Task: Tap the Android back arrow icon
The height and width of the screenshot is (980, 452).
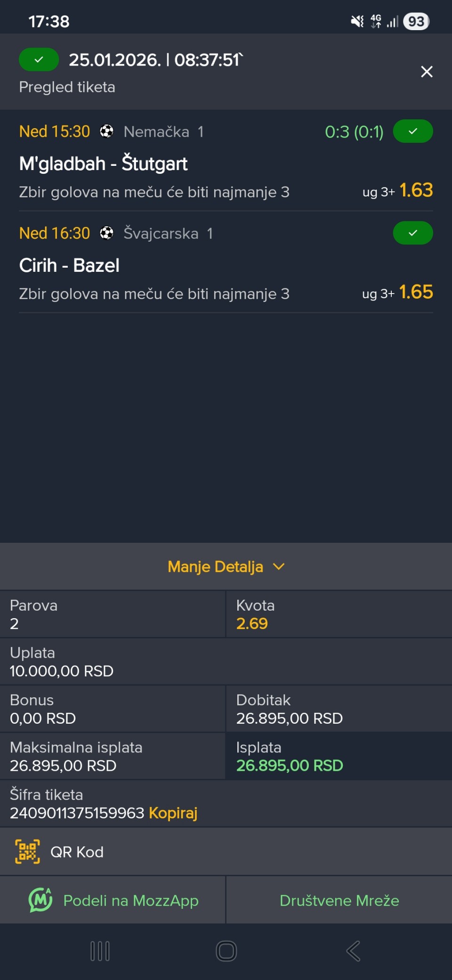Action: pyautogui.click(x=353, y=951)
